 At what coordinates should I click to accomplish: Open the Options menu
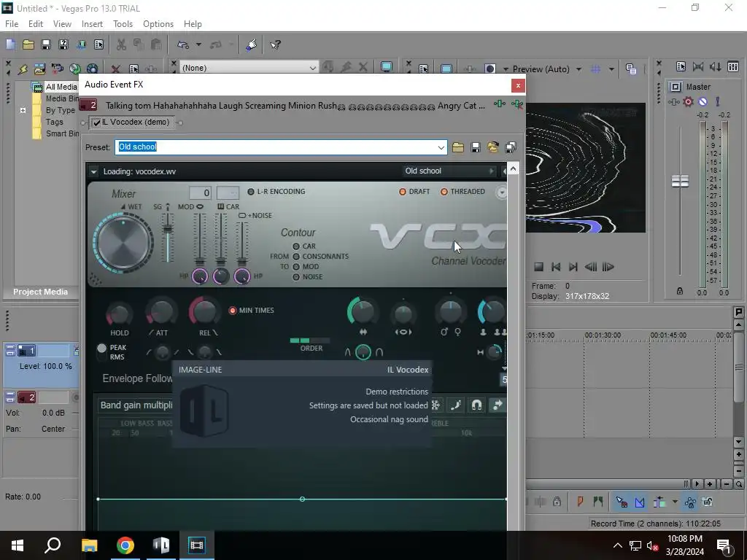tap(158, 24)
